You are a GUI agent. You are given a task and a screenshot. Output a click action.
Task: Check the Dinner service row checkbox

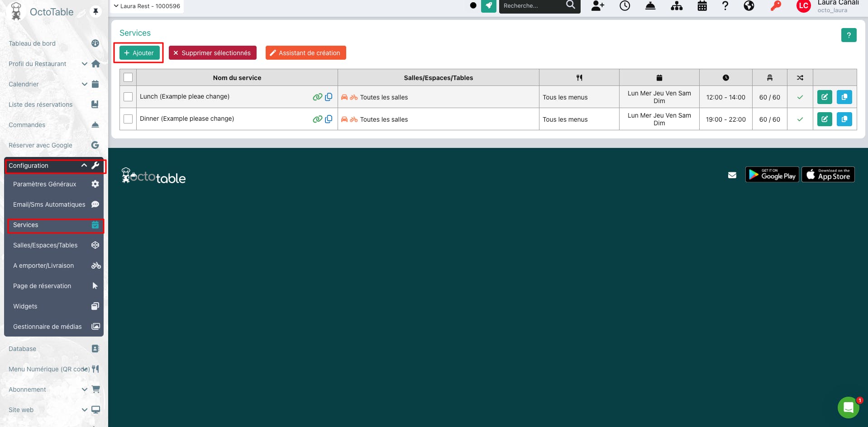click(128, 119)
